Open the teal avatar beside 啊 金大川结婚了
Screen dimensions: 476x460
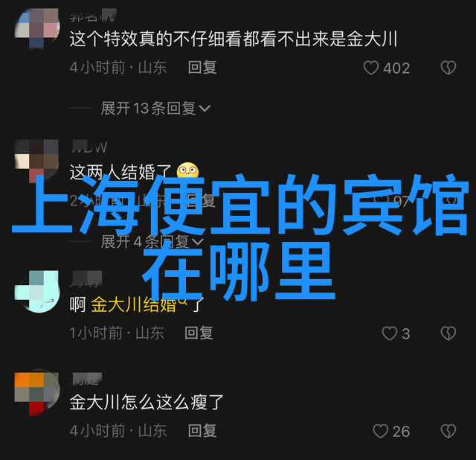[x=37, y=292]
